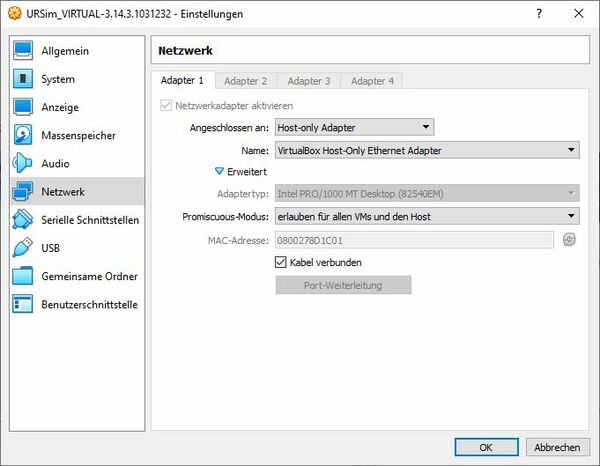Regenerate MAC address with refresh icon

tap(569, 239)
